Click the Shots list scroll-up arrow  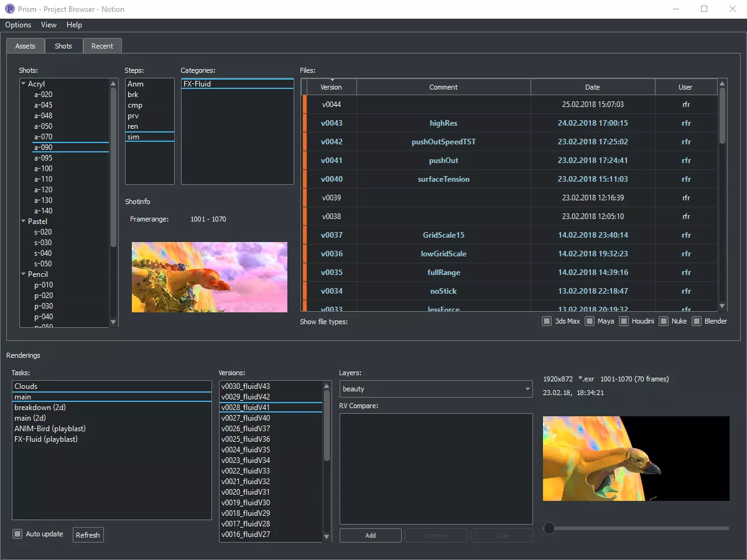113,83
